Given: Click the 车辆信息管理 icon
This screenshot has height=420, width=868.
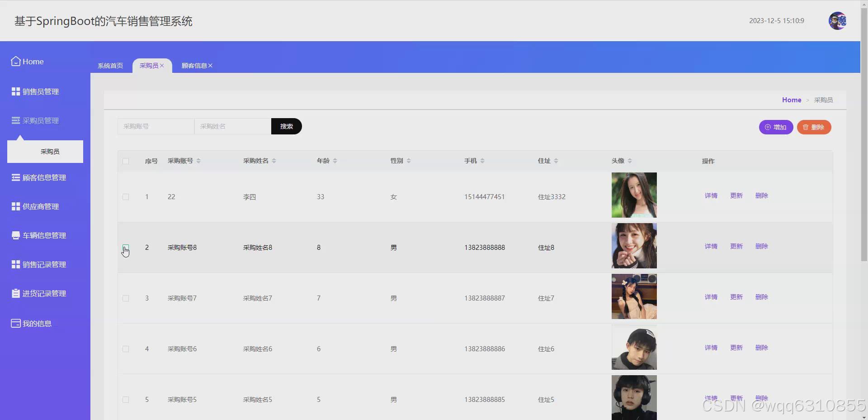Looking at the screenshot, I should 16,235.
